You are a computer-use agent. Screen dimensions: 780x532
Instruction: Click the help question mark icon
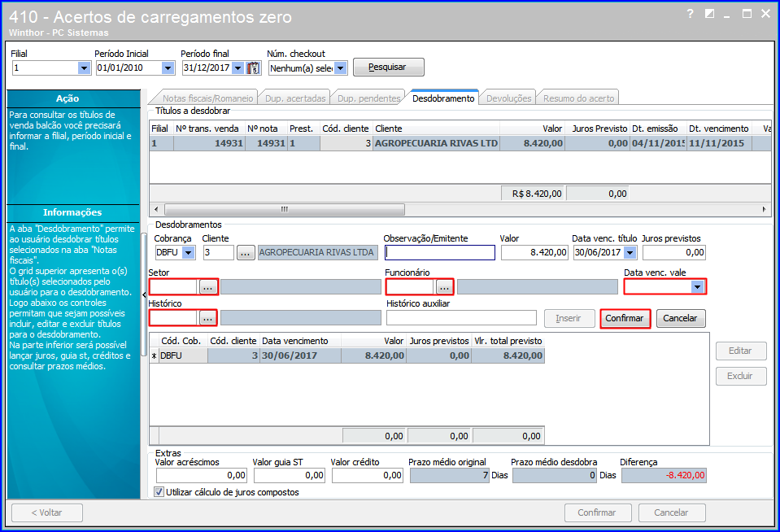[690, 14]
